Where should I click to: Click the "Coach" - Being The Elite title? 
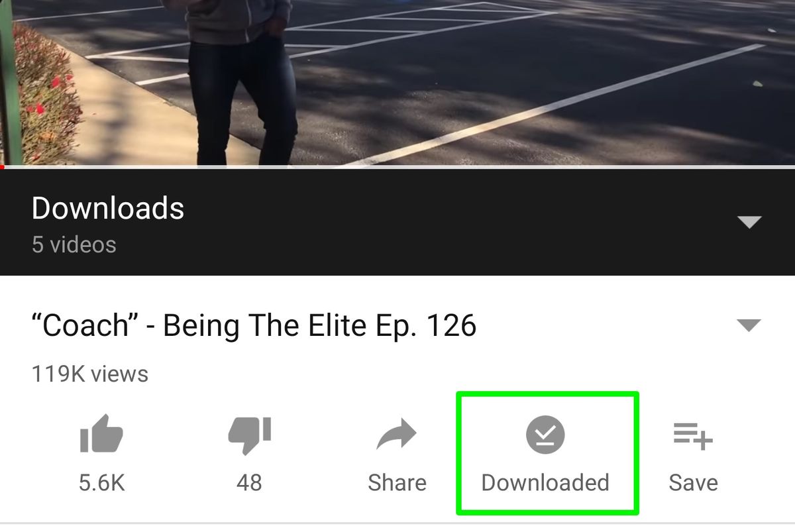click(254, 325)
